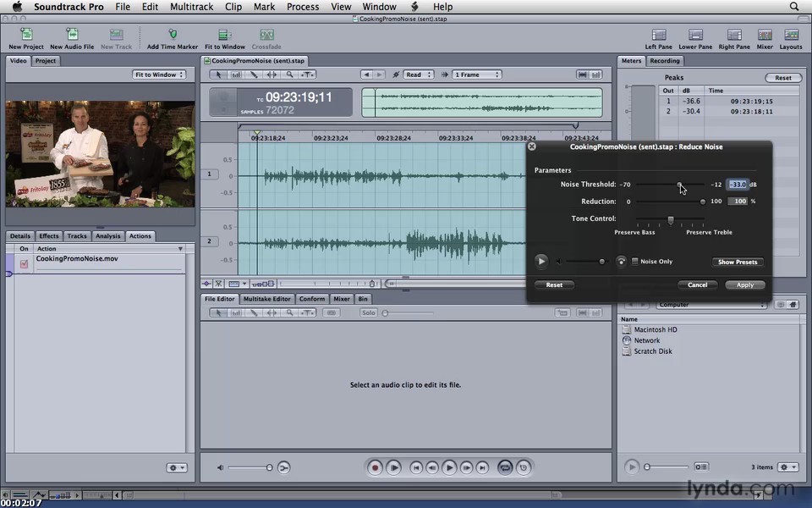Click the New Project toolbar icon

tap(26, 35)
